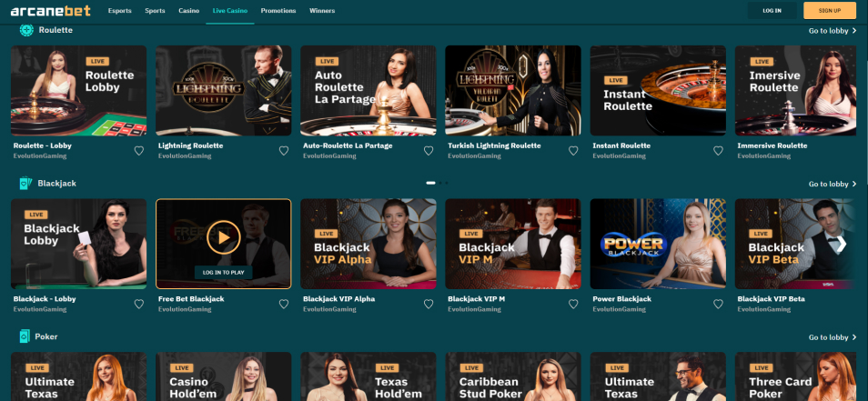The width and height of the screenshot is (868, 401).
Task: Mark Blackjack VIP Alpha as favorite
Action: point(429,304)
